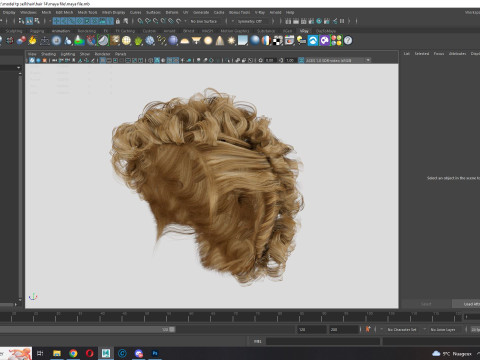
Task: Open Google Chrome from the taskbar
Action: tap(73, 353)
